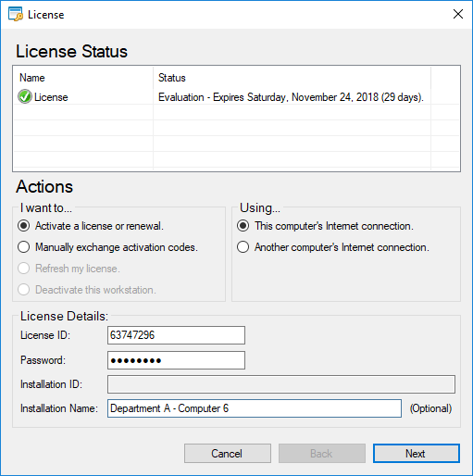Edit the Installation Name field

(255, 408)
